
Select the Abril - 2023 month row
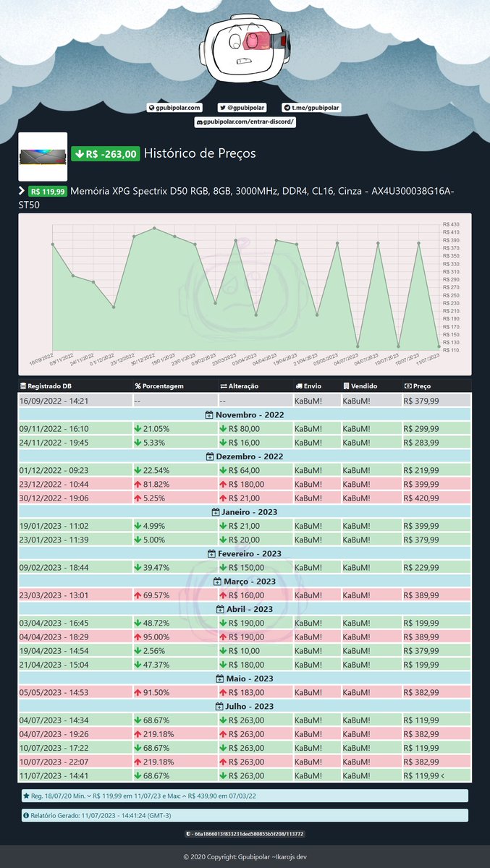pos(245,609)
